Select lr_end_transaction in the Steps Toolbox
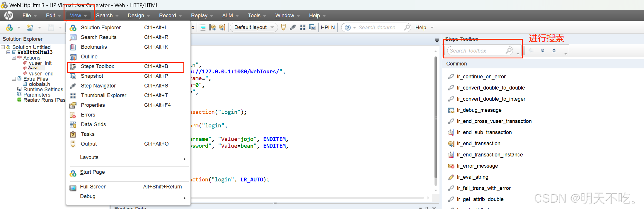This screenshot has height=209, width=644. [x=478, y=144]
